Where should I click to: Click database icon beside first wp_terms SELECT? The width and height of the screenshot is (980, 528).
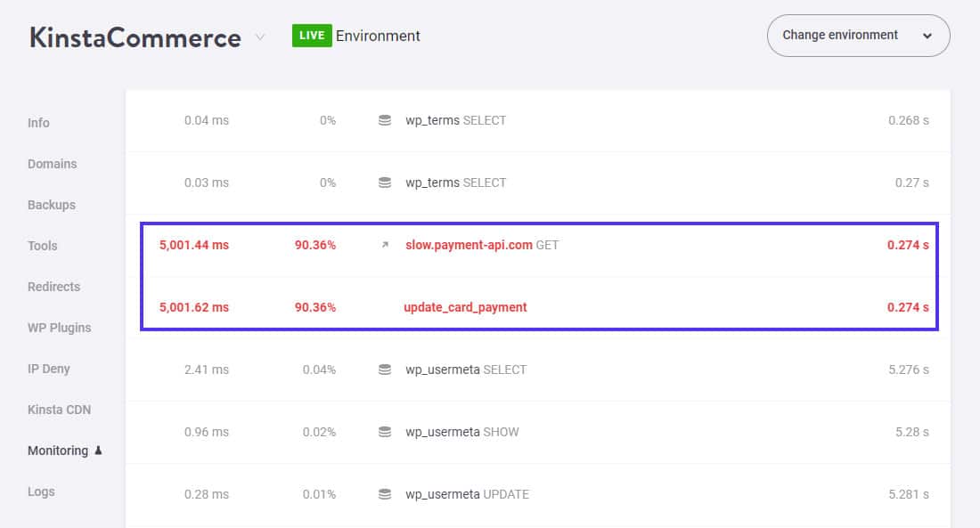(x=383, y=120)
